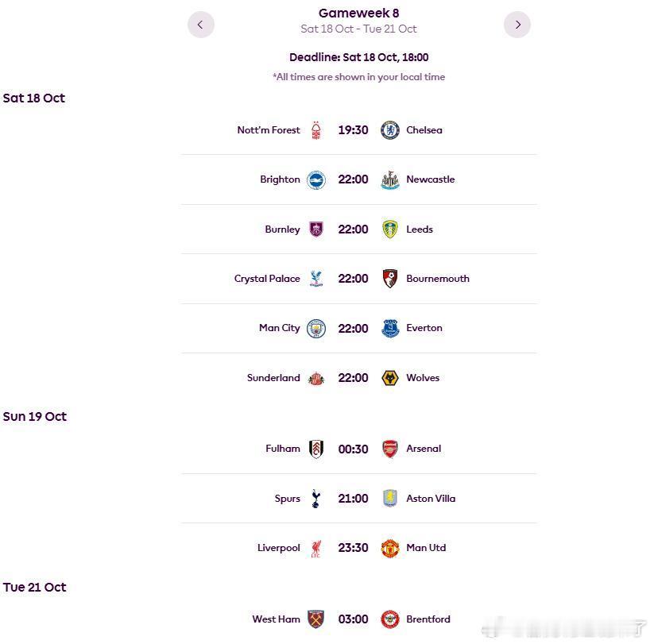Open West Ham vs Brentford 03:00 kickoff
This screenshot has width=654, height=644.
point(353,619)
